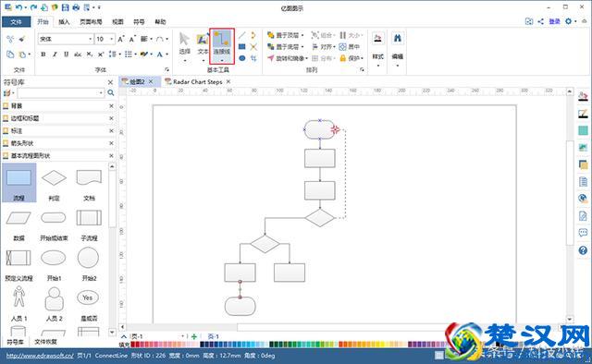Click the symbol library scroll down arrow

coord(112,333)
